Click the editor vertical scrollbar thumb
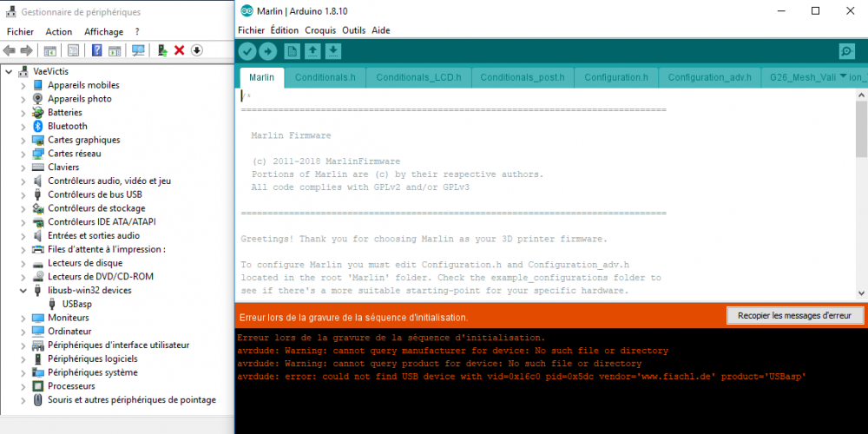Screen dimensions: 868x434 click(x=862, y=131)
